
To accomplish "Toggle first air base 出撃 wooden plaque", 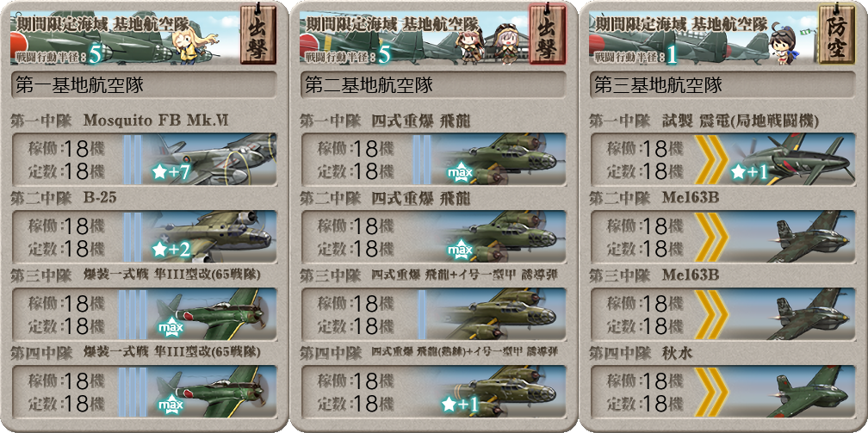I will click(258, 34).
